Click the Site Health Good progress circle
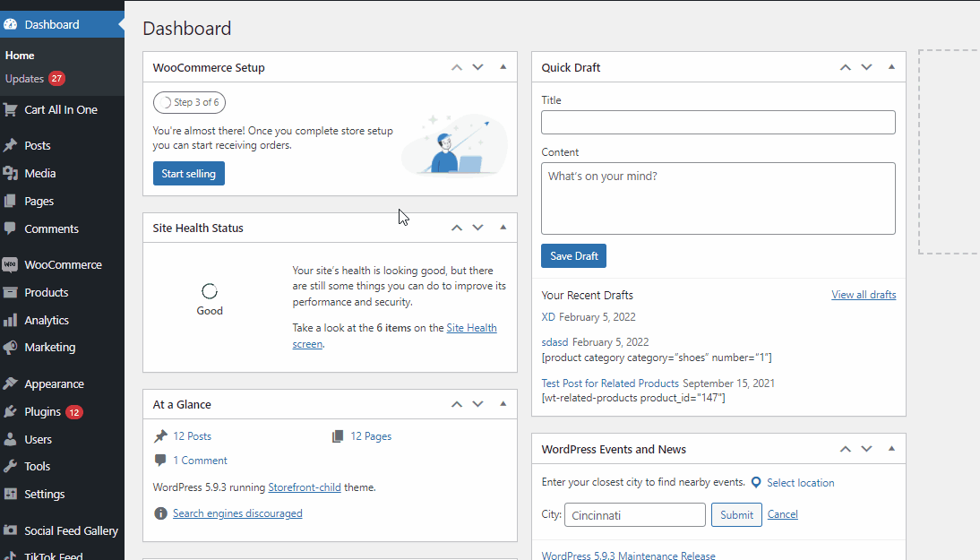Image resolution: width=980 pixels, height=560 pixels. click(210, 291)
